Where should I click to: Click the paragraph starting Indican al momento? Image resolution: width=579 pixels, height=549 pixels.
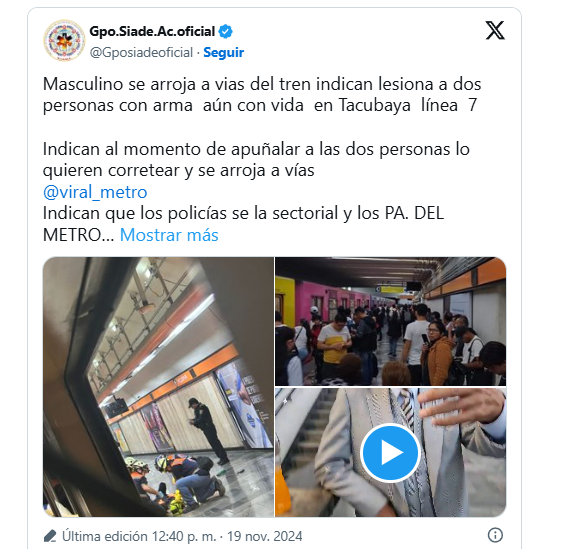tap(256, 160)
